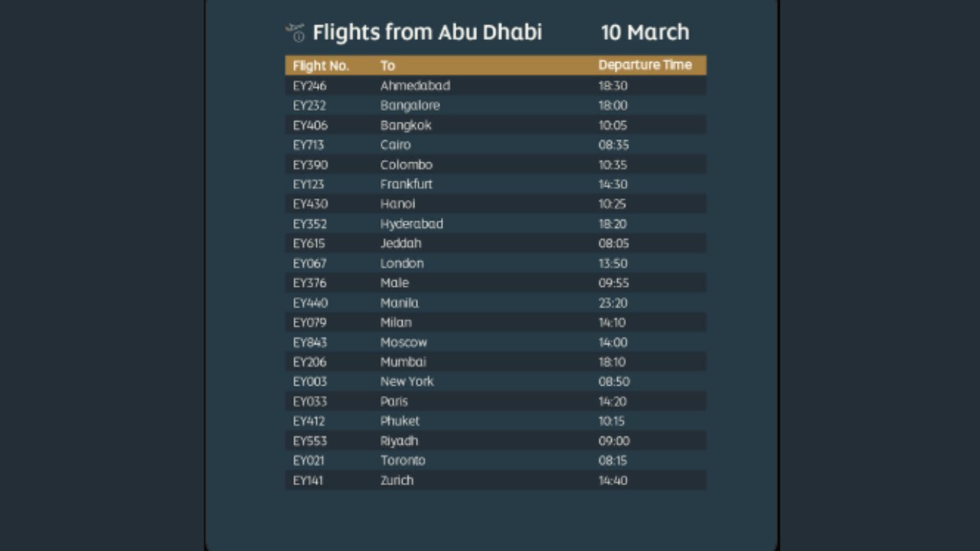Click flight number EY406
This screenshot has width=980, height=551.
point(309,126)
